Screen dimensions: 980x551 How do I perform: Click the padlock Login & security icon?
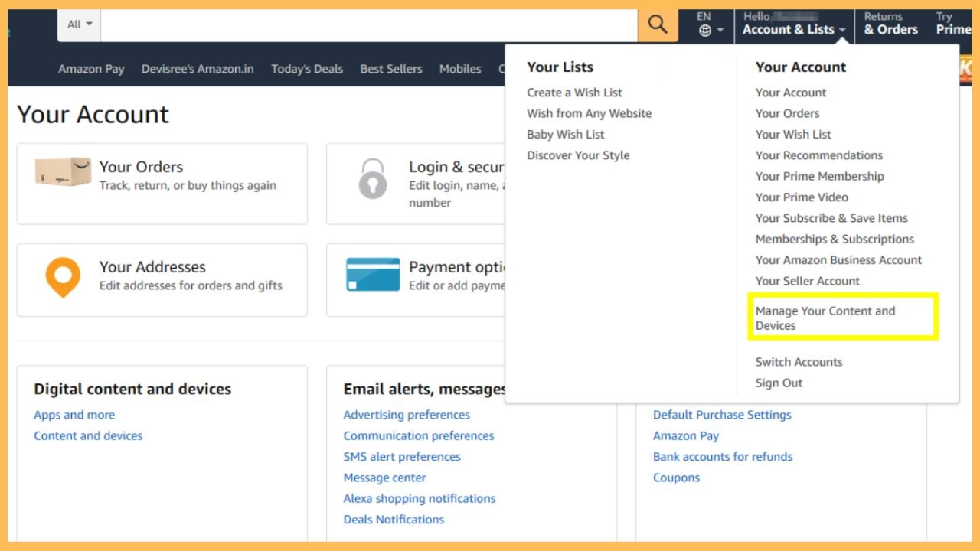373,178
